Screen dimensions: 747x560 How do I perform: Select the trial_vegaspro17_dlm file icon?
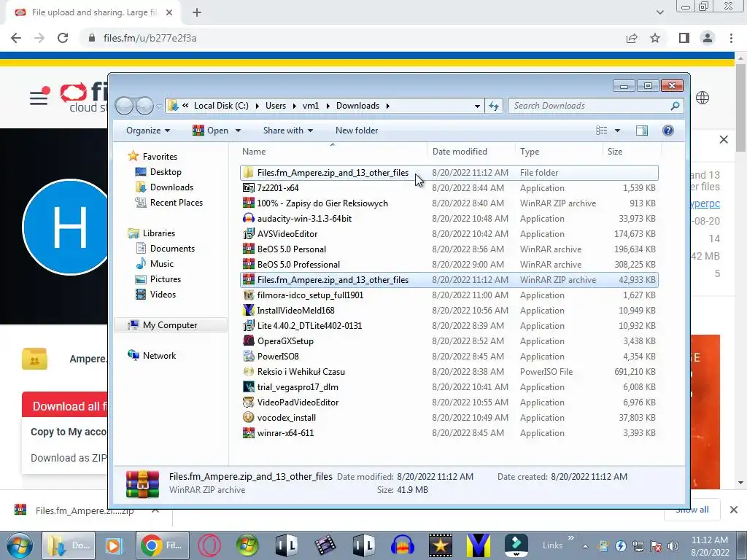point(248,386)
